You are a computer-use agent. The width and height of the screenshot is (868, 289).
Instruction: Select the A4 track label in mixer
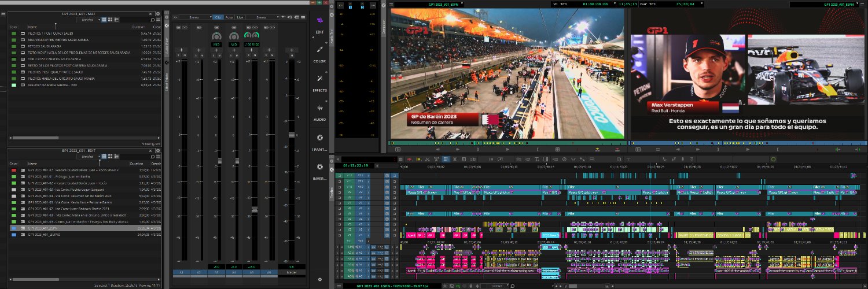(x=234, y=272)
